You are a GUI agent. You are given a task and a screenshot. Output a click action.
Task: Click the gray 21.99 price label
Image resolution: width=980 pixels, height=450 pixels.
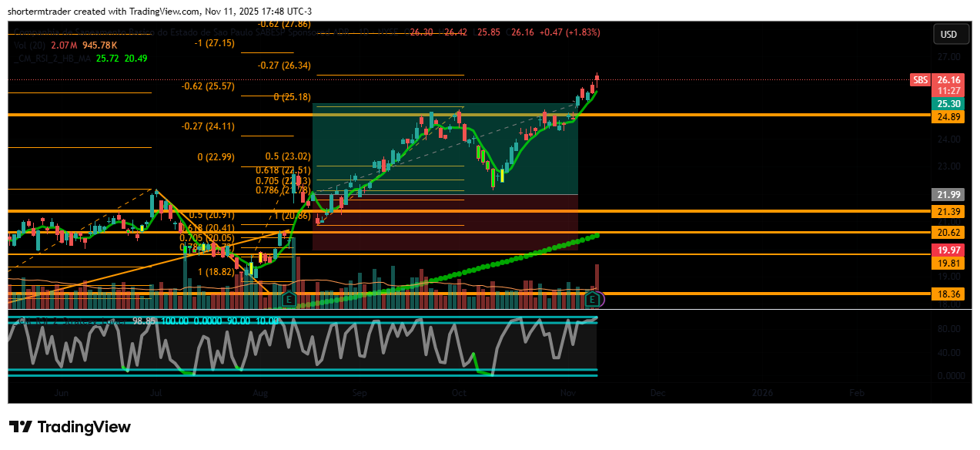[x=949, y=195]
